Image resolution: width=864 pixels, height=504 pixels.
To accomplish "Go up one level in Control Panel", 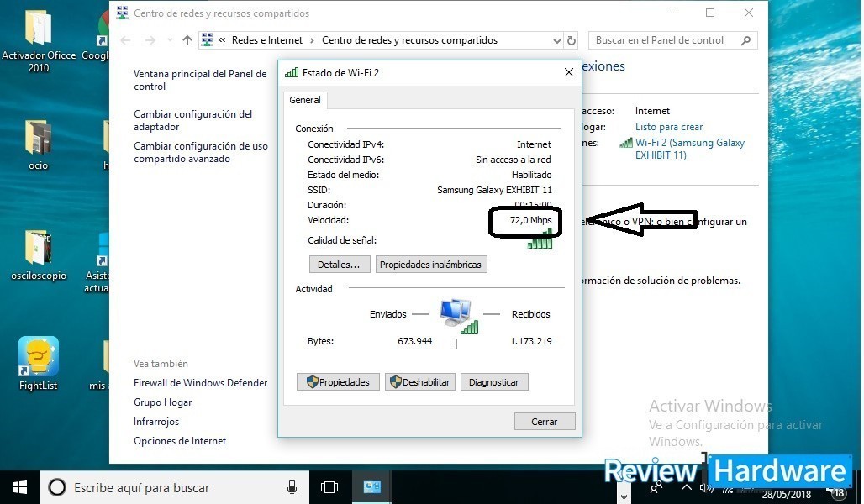I will click(187, 40).
